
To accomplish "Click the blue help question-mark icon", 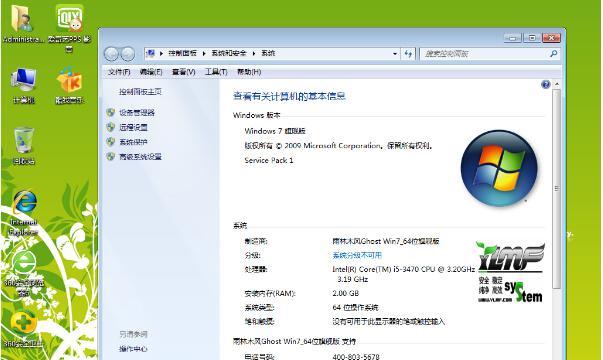I will (x=545, y=85).
